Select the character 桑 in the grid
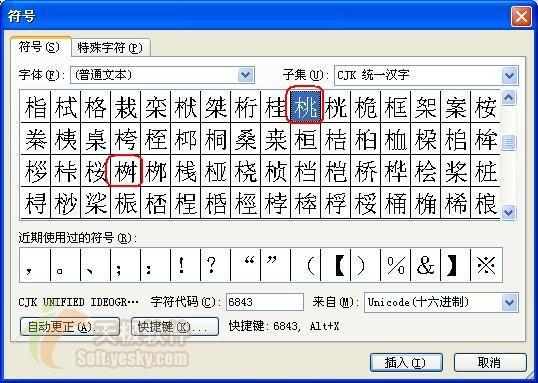Image resolution: width=538 pixels, height=383 pixels. point(246,139)
